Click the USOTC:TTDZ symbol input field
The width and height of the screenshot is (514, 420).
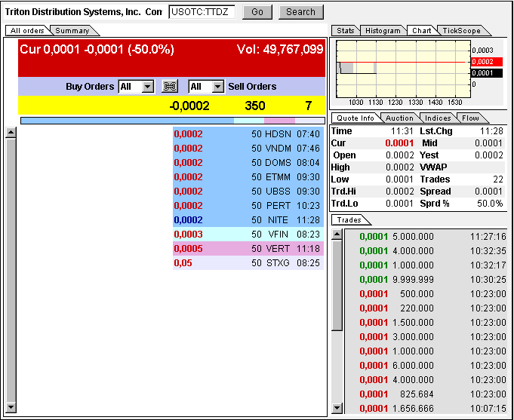[202, 12]
